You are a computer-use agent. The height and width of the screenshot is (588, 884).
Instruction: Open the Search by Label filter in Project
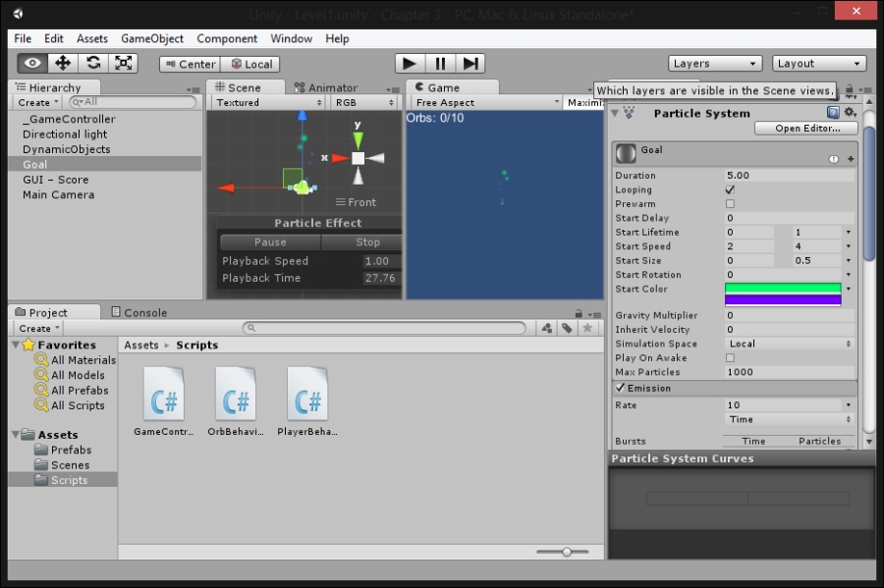point(567,328)
